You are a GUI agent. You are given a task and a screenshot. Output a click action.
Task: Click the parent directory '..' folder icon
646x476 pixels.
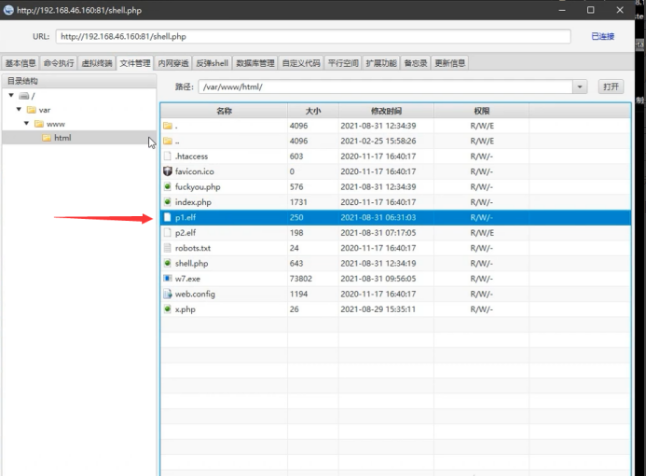tap(167, 141)
